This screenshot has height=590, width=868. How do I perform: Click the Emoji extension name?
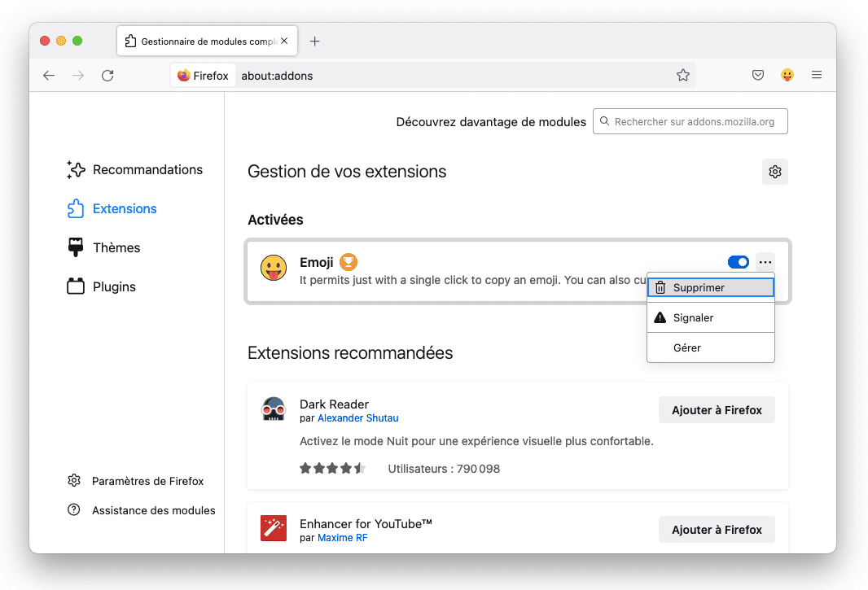tap(317, 262)
